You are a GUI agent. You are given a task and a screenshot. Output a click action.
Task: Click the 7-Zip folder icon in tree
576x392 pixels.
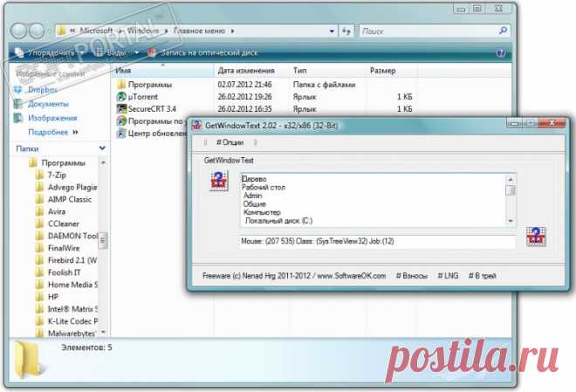[39, 175]
